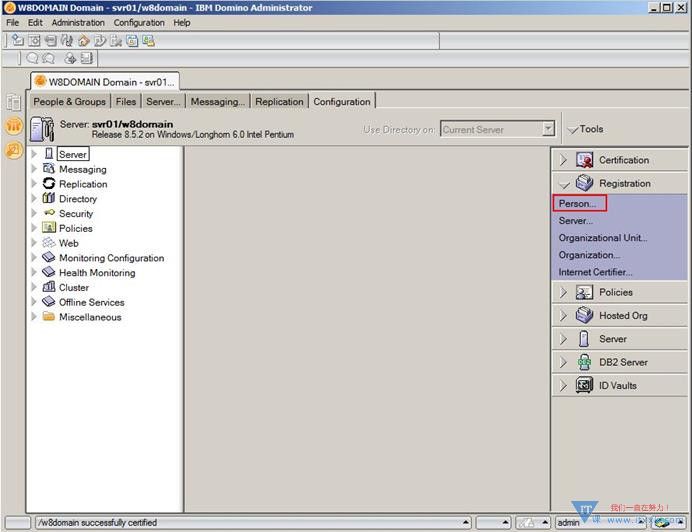The width and height of the screenshot is (692, 532).
Task: Click Person... under Registration
Action: (577, 204)
